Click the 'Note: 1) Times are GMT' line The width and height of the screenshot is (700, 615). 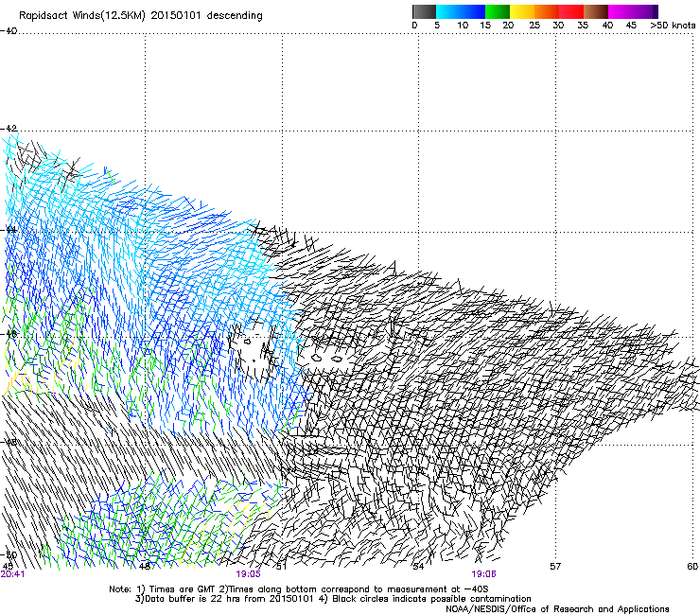[x=298, y=589]
